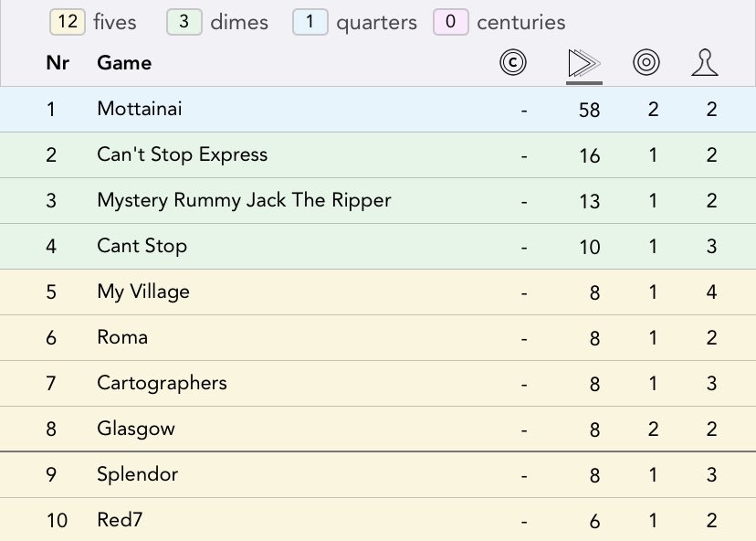The height and width of the screenshot is (541, 756).
Task: Open the Cant Stop game row
Action: pyautogui.click(x=378, y=247)
